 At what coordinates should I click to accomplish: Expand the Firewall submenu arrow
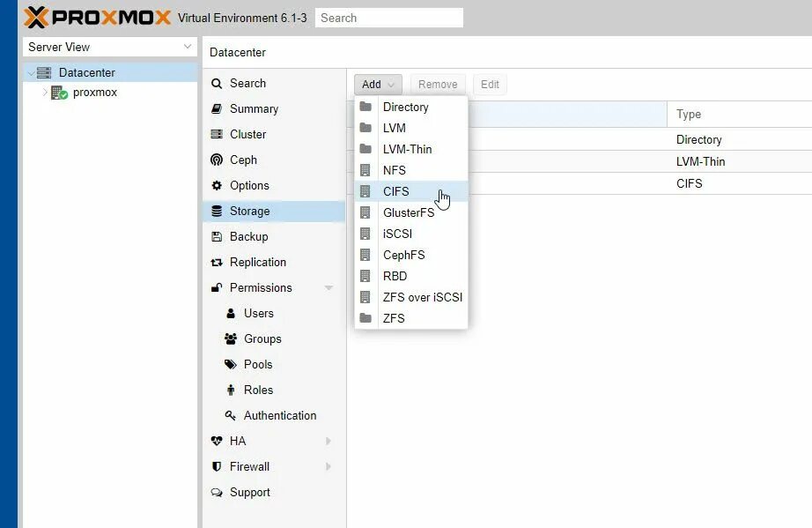tap(328, 466)
